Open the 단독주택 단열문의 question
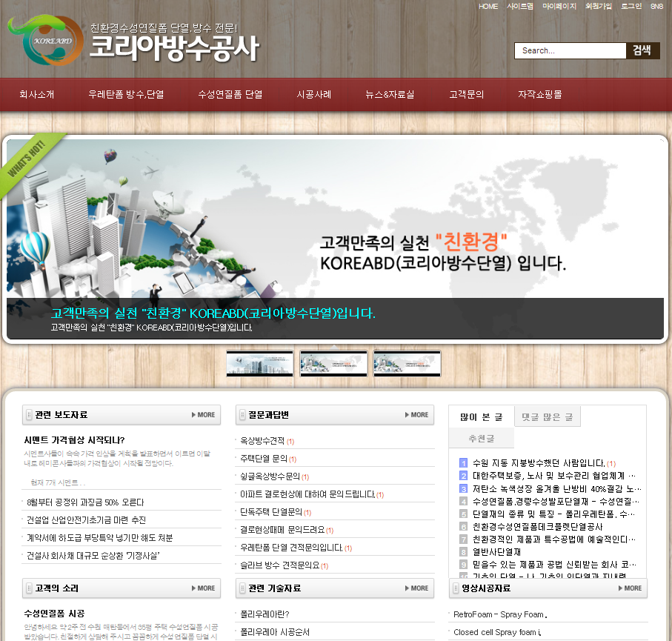Viewport: 672px width, 641px height. (x=271, y=512)
